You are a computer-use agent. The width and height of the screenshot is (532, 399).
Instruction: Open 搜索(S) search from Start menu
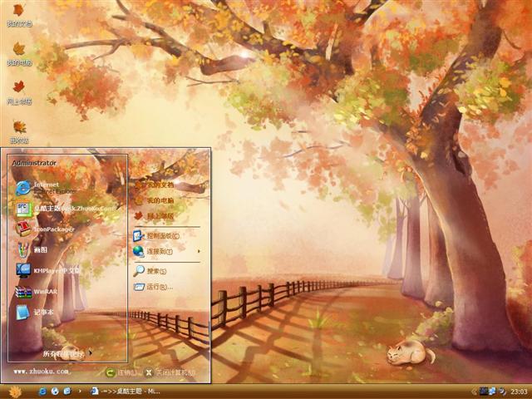click(150, 271)
